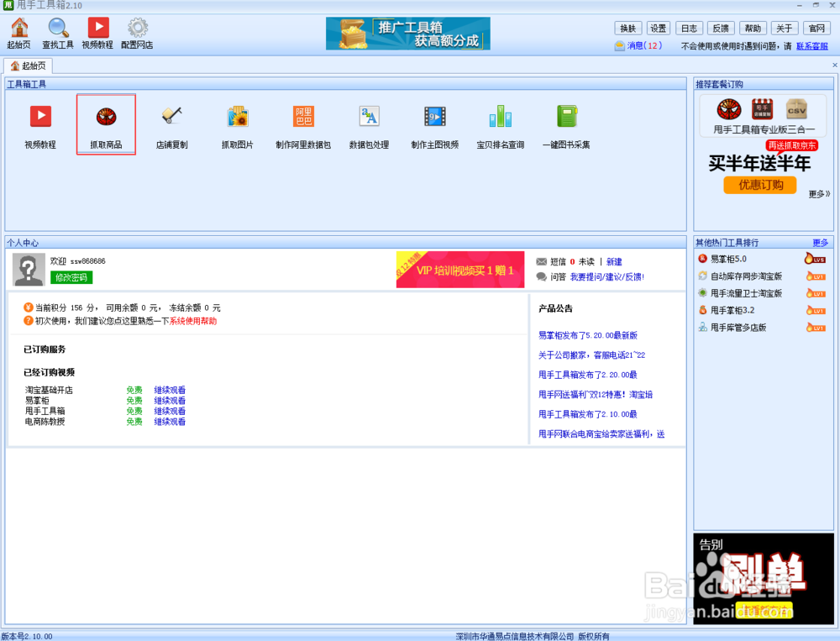Screen dimensions: 840x641
Task: Click 继续观看 for 甩手工具箱 video
Action: point(170,411)
